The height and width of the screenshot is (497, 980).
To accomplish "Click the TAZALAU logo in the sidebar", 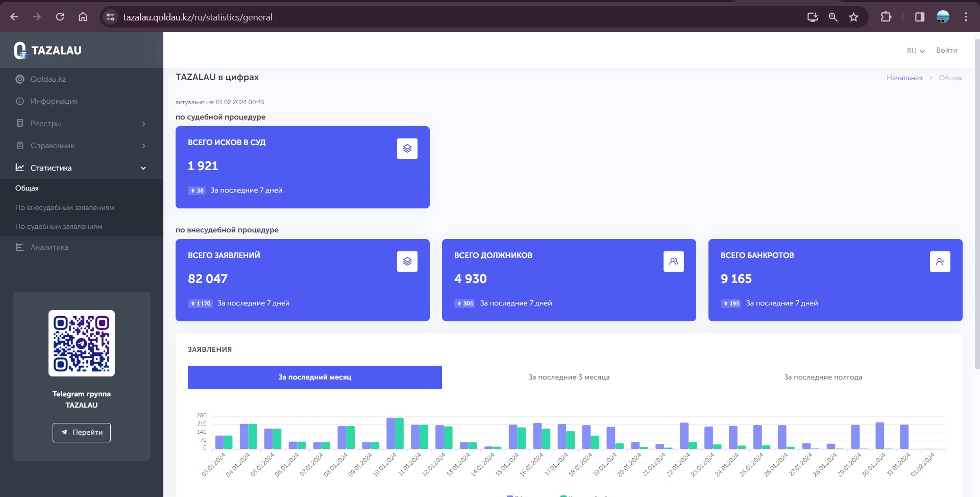I will point(48,50).
